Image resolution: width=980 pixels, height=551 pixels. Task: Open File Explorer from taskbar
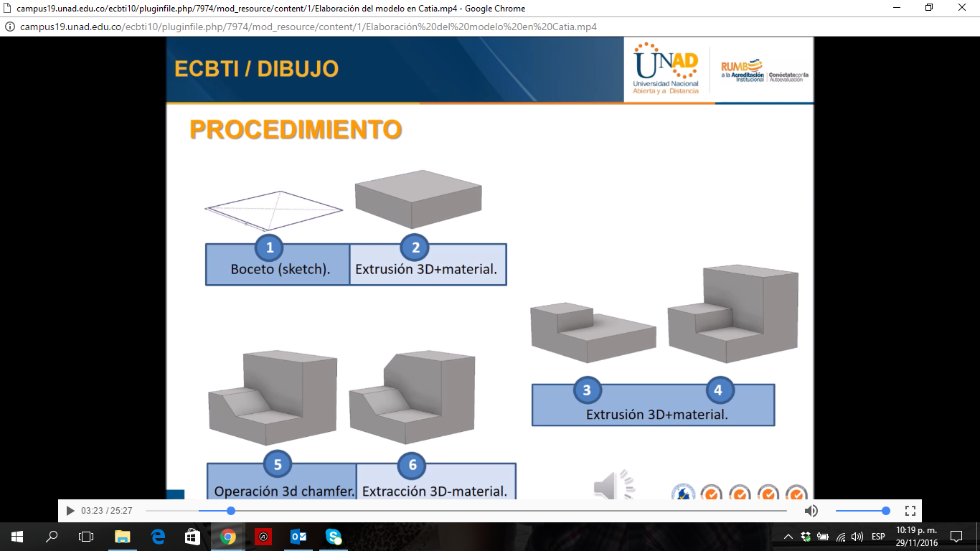(x=123, y=536)
